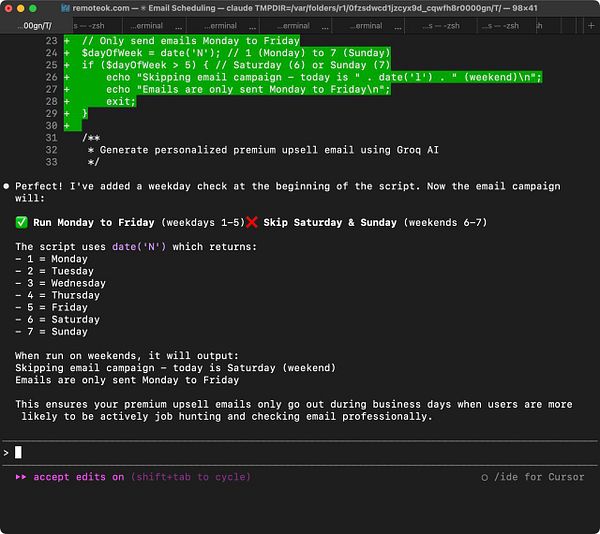Click the green checkmark emoji before Run Monday
The height and width of the screenshot is (534, 600).
[x=21, y=222]
